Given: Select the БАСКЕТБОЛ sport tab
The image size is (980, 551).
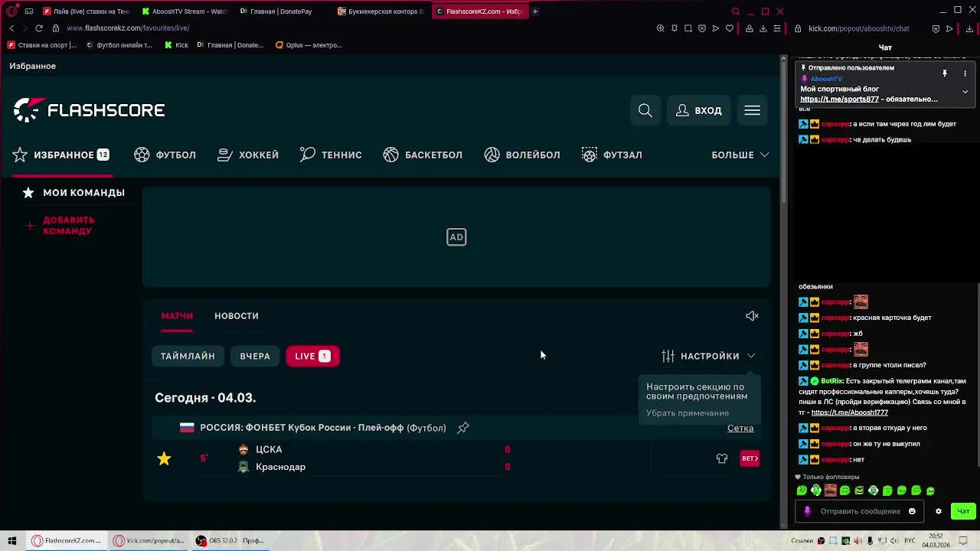Looking at the screenshot, I should 423,155.
